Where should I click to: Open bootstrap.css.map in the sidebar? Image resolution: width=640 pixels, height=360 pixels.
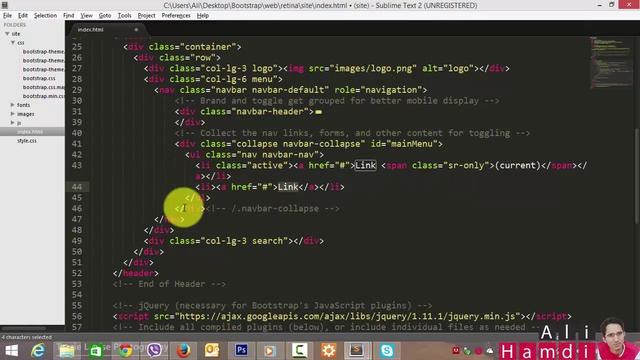[43, 87]
